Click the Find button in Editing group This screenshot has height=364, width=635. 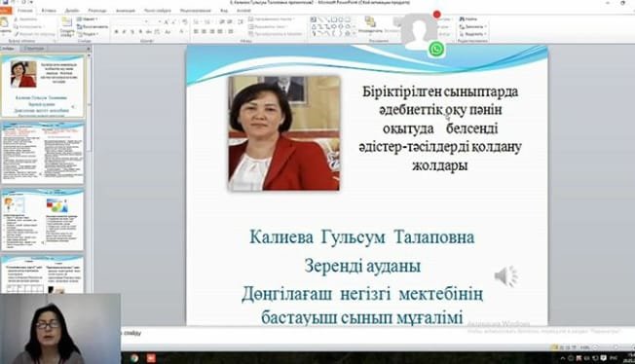[468, 19]
